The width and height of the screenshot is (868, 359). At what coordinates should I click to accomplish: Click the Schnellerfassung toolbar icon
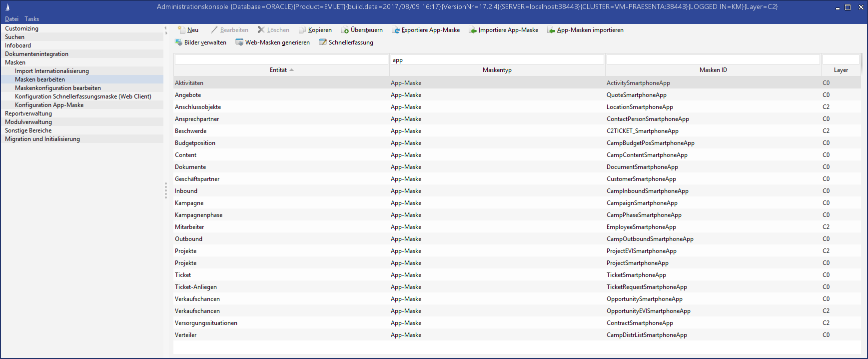pyautogui.click(x=323, y=42)
